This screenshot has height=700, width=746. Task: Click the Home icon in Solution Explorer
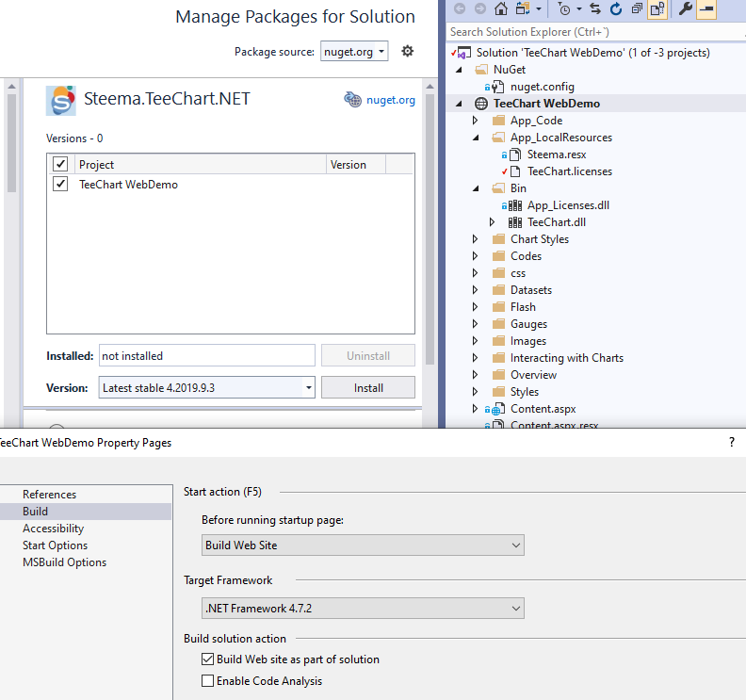coord(500,8)
